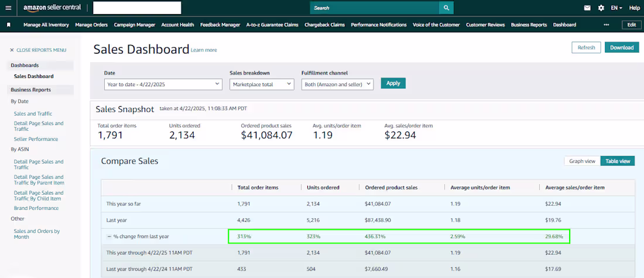Click the Total order items column header
Screen dimensions: 644x278
[x=258, y=188]
